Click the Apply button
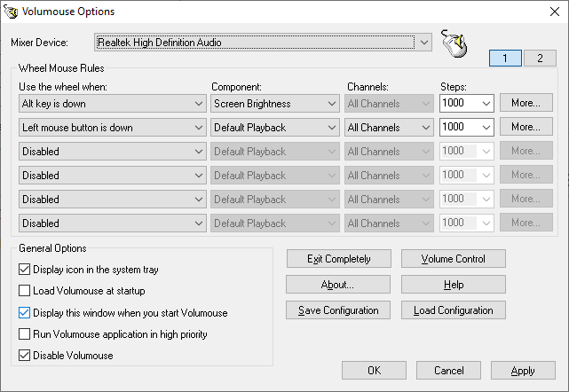 coord(523,371)
